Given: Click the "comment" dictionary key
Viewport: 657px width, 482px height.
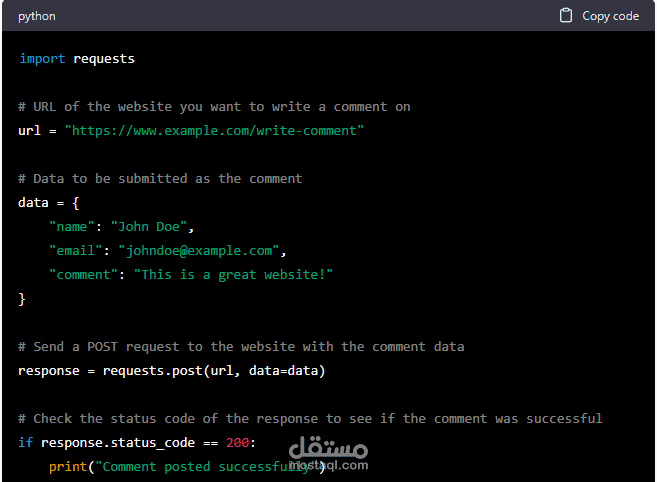Looking at the screenshot, I should [83, 275].
